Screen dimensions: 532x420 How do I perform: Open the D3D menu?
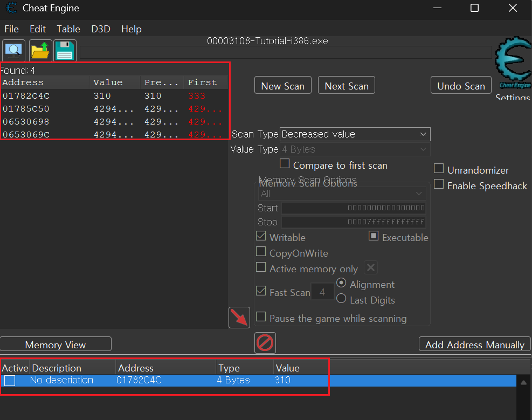101,29
